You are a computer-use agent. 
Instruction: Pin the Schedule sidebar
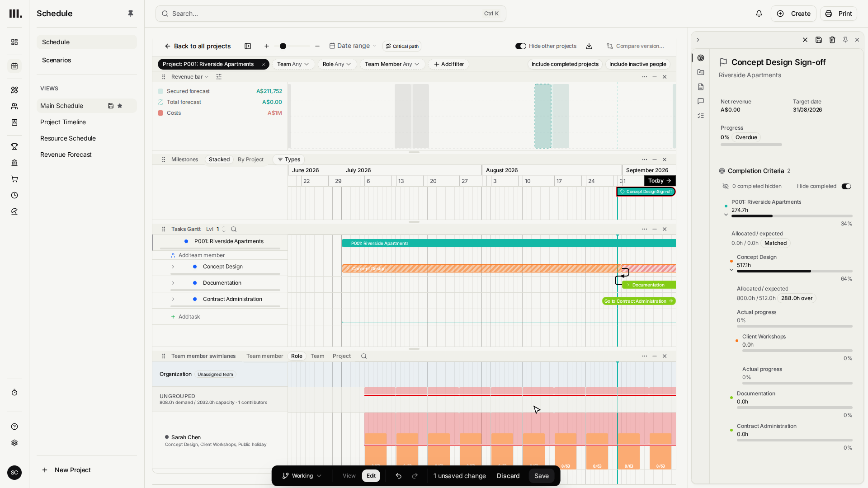131,14
